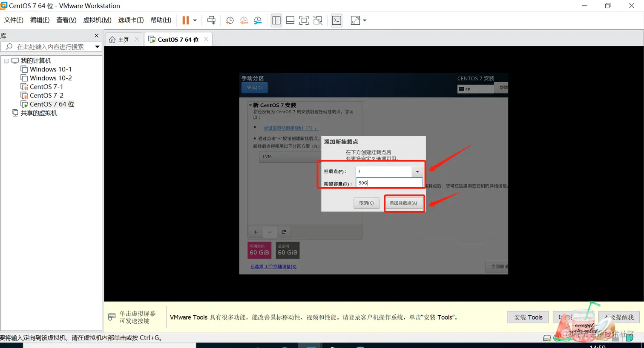The height and width of the screenshot is (348, 644).
Task: Open the stretch display options dropdown arrow
Action: (x=365, y=20)
